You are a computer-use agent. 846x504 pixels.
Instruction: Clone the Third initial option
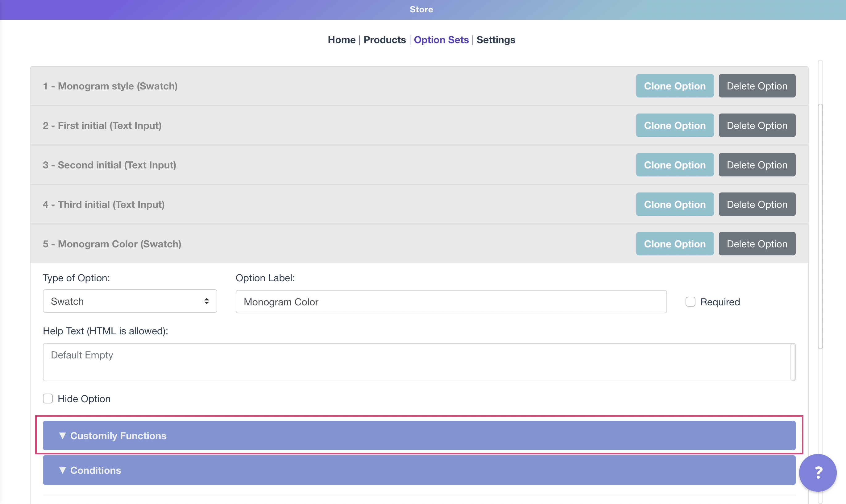coord(674,204)
